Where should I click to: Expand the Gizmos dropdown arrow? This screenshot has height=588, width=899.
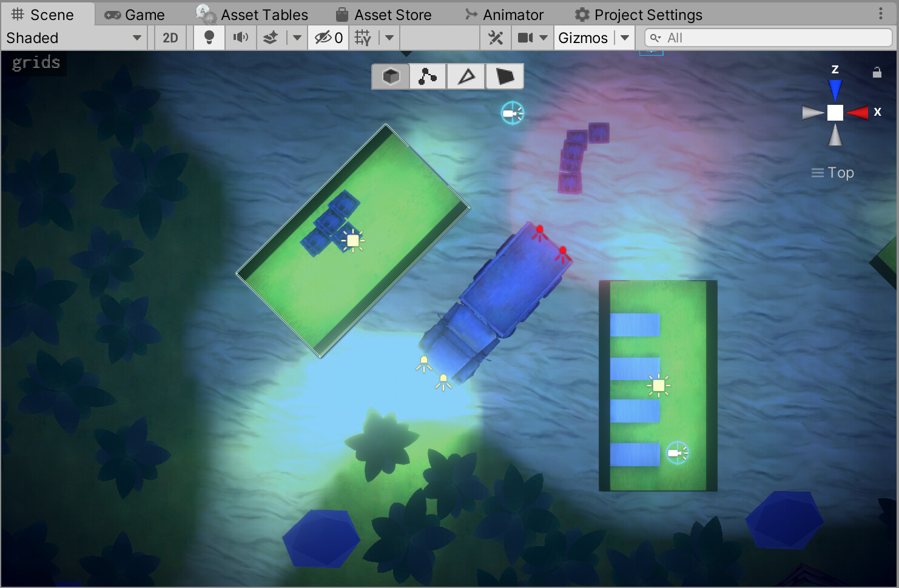(x=625, y=38)
